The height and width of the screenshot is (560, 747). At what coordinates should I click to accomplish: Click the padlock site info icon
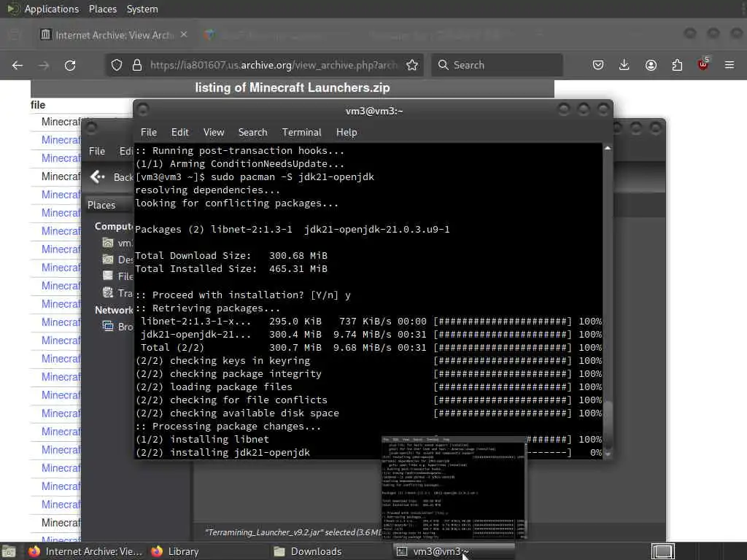137,65
